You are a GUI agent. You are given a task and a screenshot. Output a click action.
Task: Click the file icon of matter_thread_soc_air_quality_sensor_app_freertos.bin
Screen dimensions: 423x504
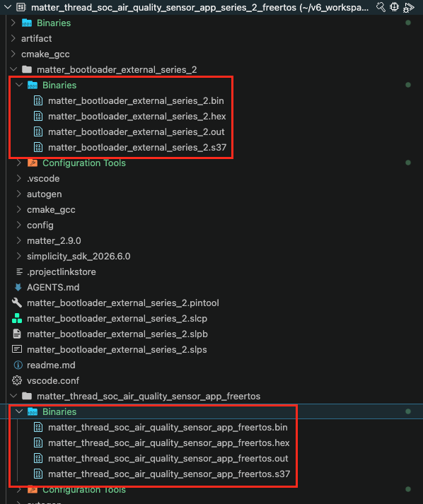pos(38,427)
